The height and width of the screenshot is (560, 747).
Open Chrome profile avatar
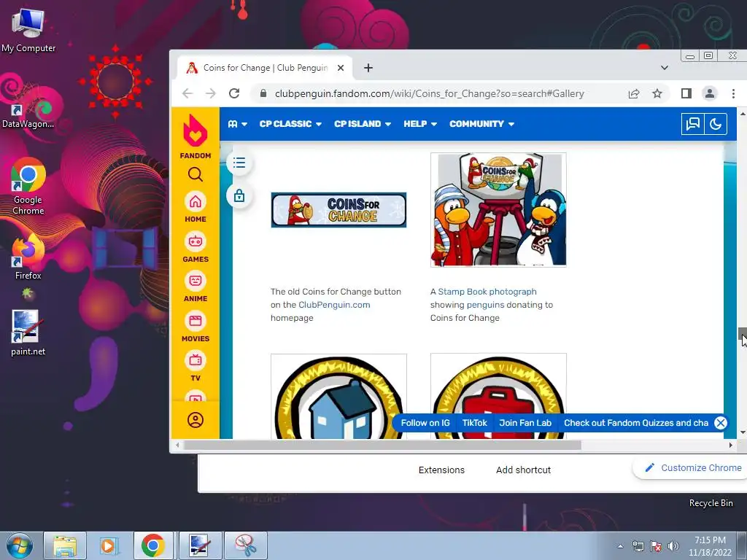click(x=709, y=93)
